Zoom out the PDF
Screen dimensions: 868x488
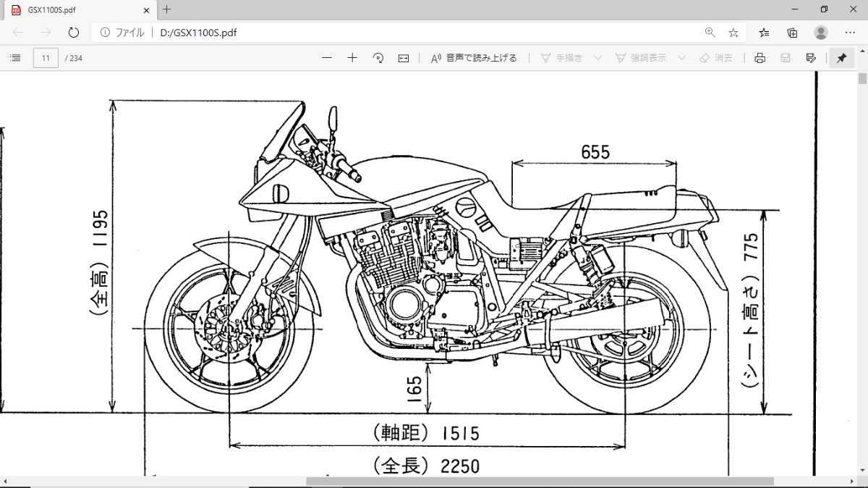click(327, 58)
